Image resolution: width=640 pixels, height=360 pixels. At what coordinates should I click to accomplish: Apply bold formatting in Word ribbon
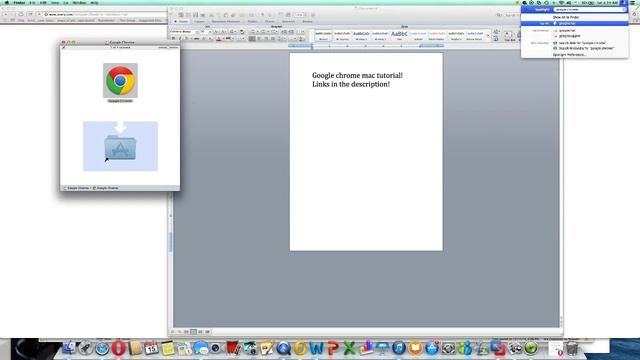[173, 39]
